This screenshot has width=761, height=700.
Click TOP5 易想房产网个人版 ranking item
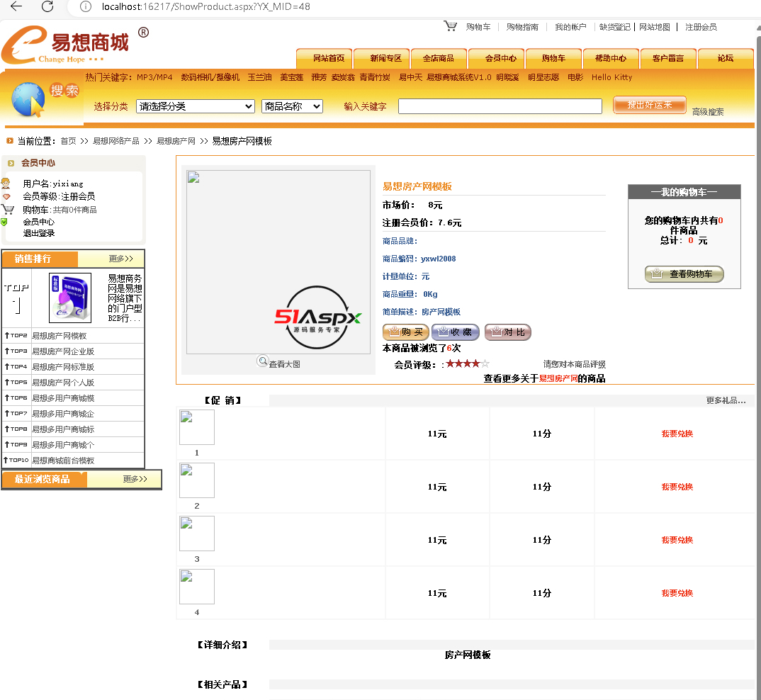tap(63, 383)
